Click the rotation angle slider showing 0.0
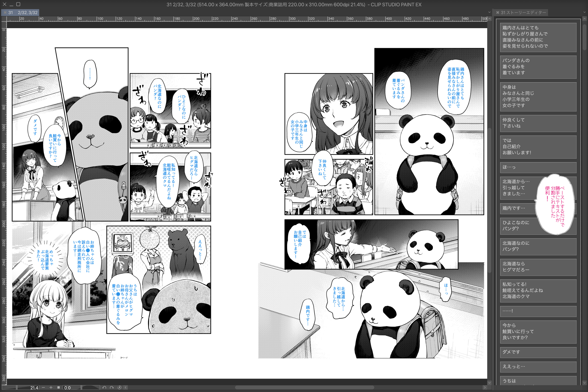This screenshot has height=392, width=588. tap(81, 387)
